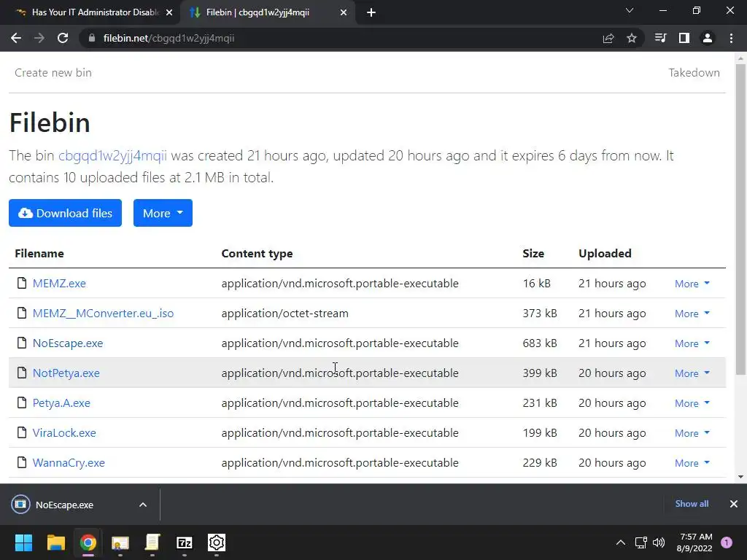Image resolution: width=747 pixels, height=560 pixels.
Task: Click the Takedown link
Action: pyautogui.click(x=694, y=72)
